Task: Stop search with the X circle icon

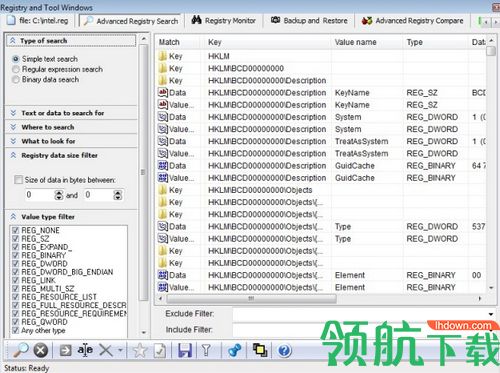Action: point(41,350)
